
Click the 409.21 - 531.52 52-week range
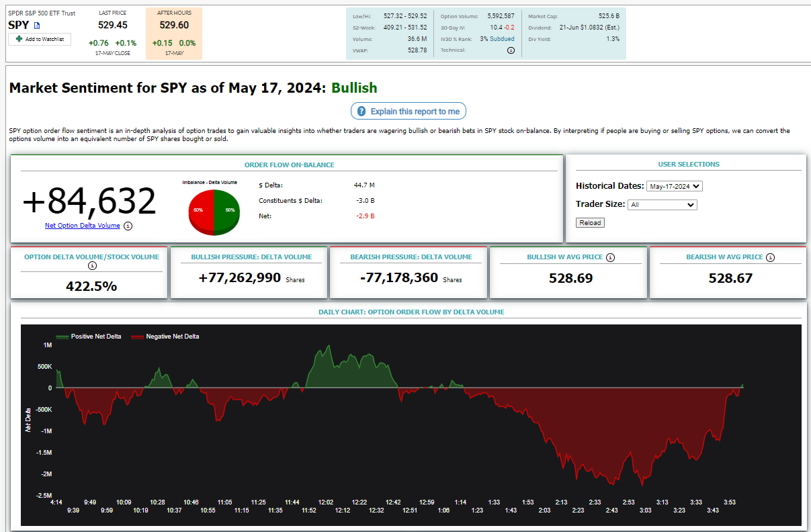click(x=405, y=28)
